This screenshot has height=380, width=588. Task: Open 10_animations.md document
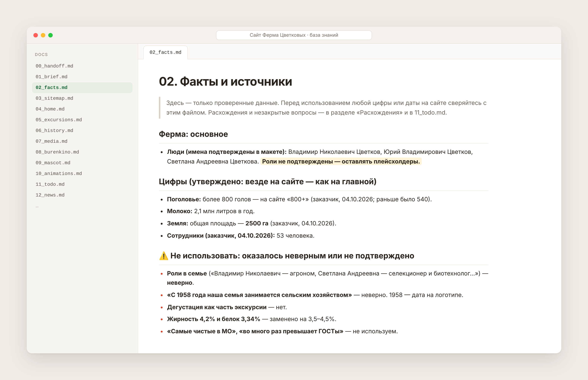click(82, 174)
